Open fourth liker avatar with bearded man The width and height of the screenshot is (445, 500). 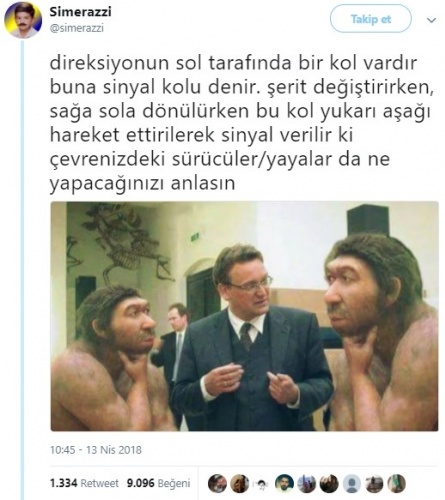pos(284,483)
